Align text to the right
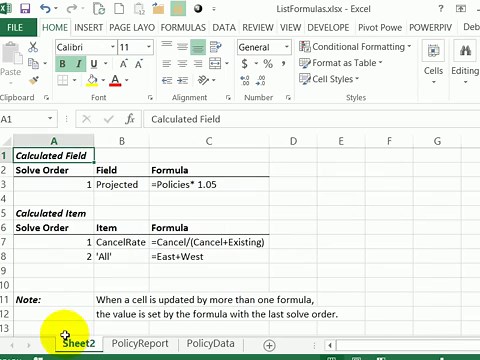The width and height of the screenshot is (480, 360). [198, 63]
